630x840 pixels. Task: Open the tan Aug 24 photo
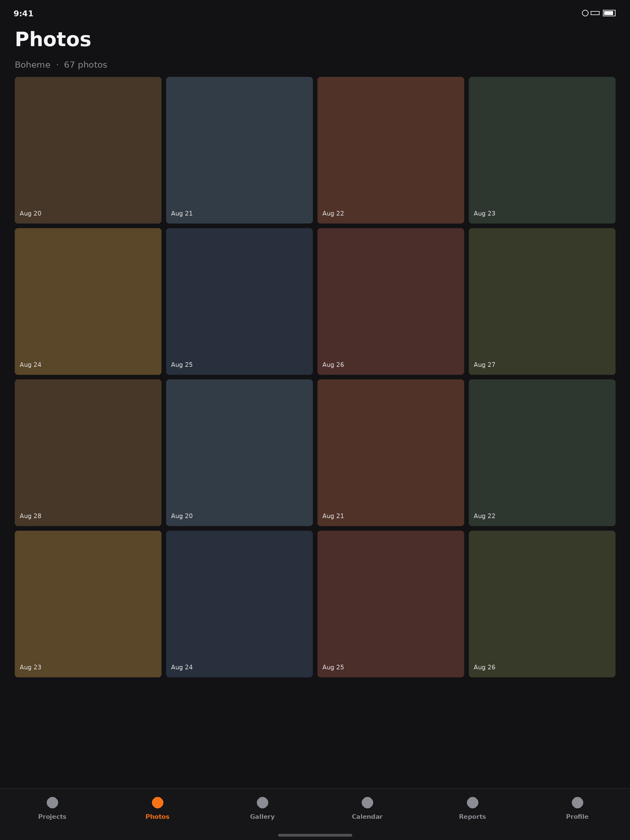click(88, 301)
